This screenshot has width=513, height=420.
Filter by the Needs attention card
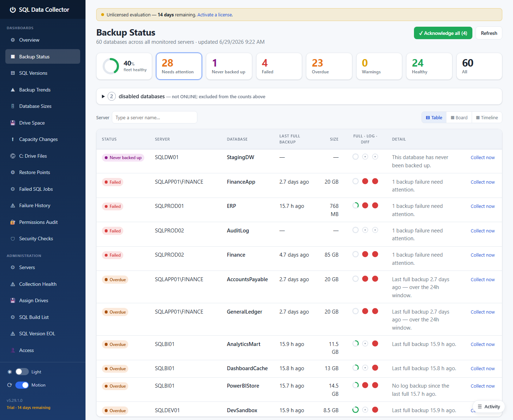click(179, 66)
